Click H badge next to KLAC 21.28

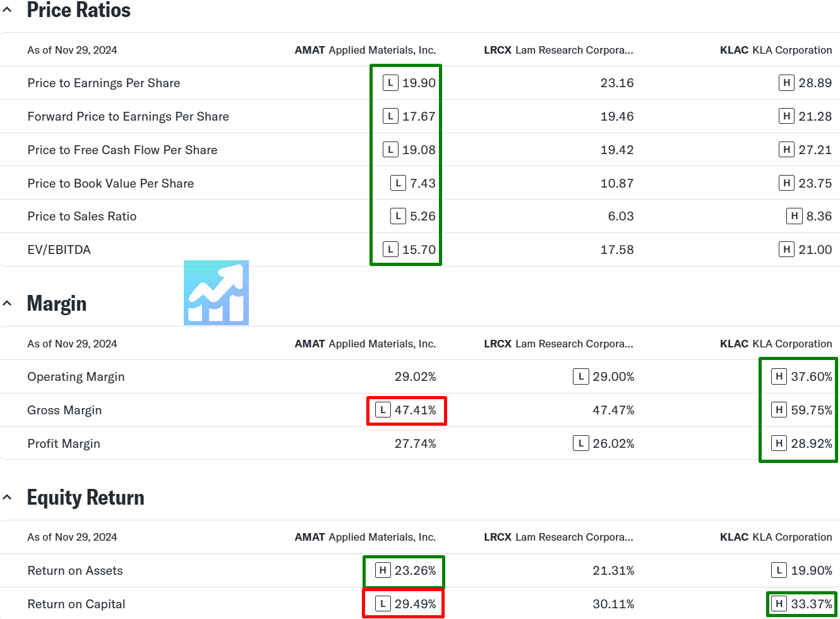[x=786, y=116]
